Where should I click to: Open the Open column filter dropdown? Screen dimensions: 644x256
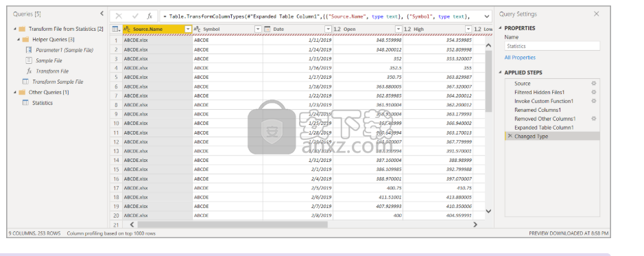pos(398,30)
